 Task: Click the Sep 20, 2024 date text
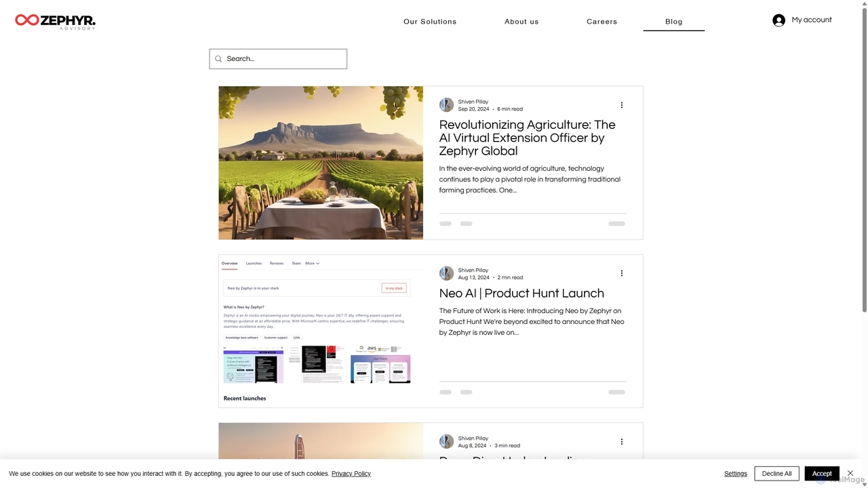coord(473,109)
